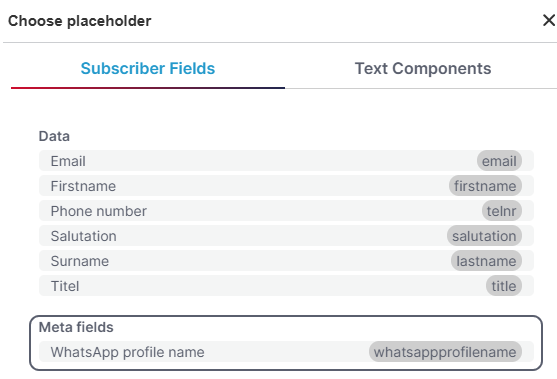This screenshot has width=557, height=379.
Task: Click the lastname placeholder badge
Action: 486,261
